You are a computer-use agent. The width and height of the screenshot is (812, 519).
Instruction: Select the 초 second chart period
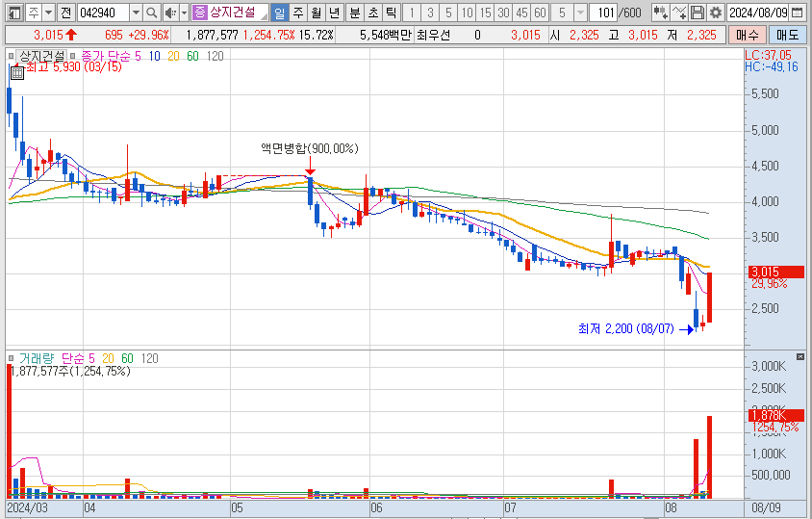coord(373,13)
